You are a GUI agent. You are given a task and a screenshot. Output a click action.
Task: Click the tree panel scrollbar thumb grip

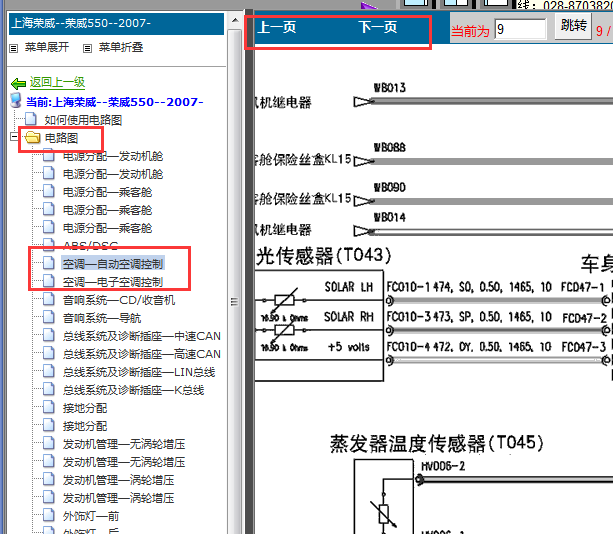(x=235, y=302)
